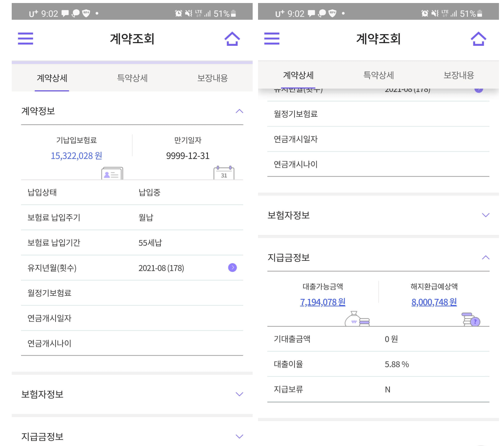Tap the blue 15,322,028 원 premium amount

click(76, 155)
